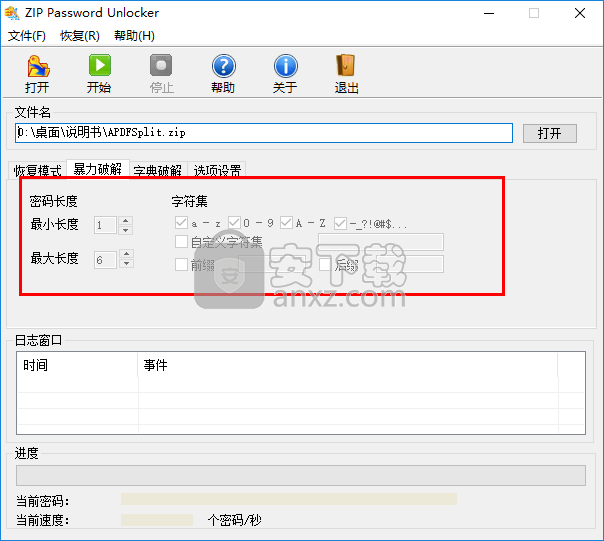Viewport: 604px width, 541px height.
Task: Toggle the special symbols -_?!@#$ checkbox
Action: [x=340, y=223]
